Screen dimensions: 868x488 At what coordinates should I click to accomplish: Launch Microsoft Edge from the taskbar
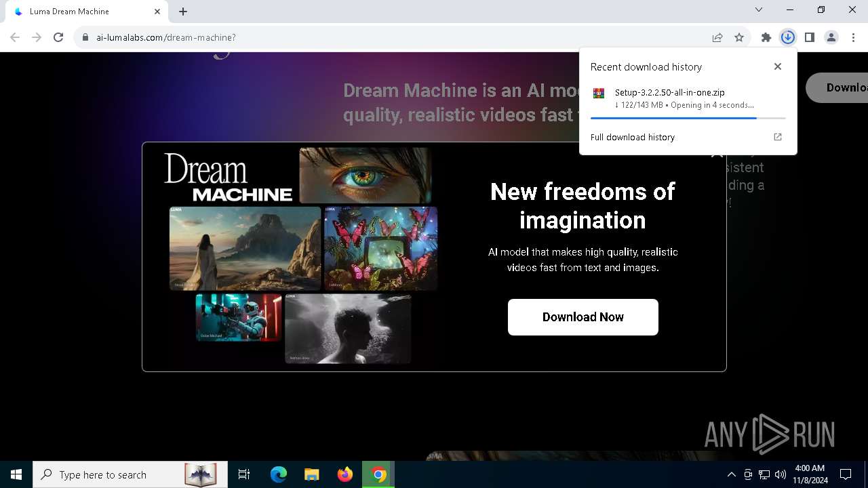pyautogui.click(x=279, y=474)
